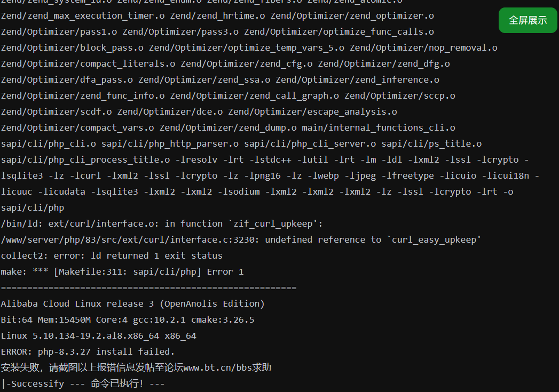
Task: Click Zend/Optimizer/compact_literals.o in the log
Action: coord(88,63)
